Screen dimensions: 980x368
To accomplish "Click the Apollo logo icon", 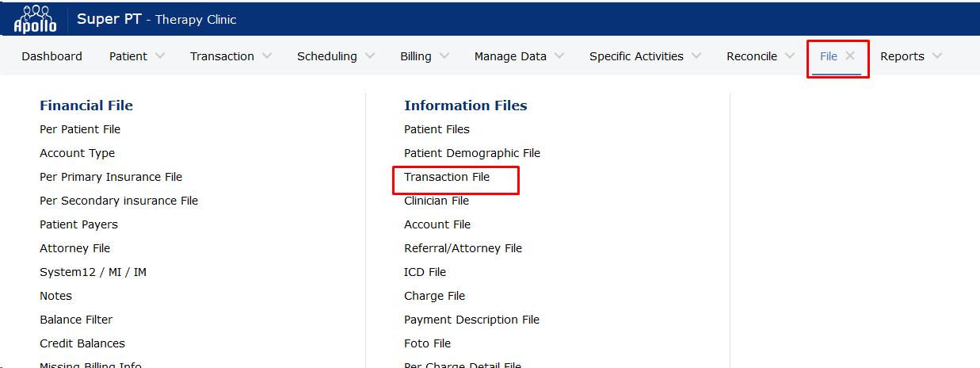I will click(x=36, y=18).
